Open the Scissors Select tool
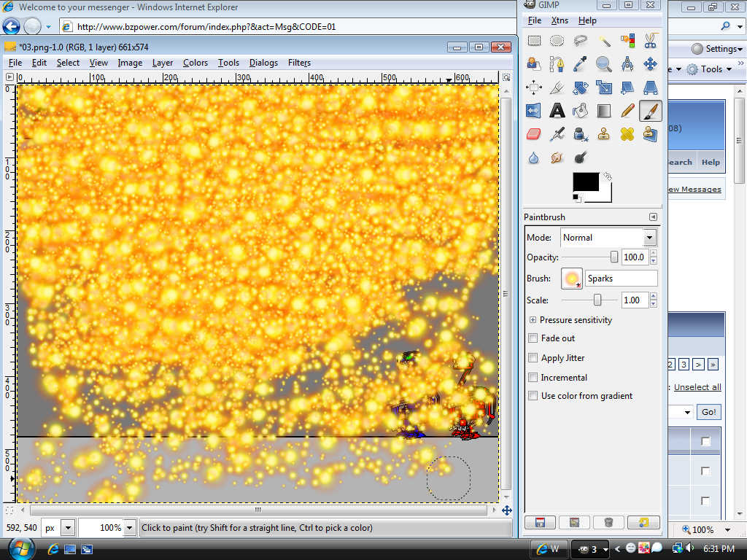The image size is (747, 560). (x=651, y=40)
